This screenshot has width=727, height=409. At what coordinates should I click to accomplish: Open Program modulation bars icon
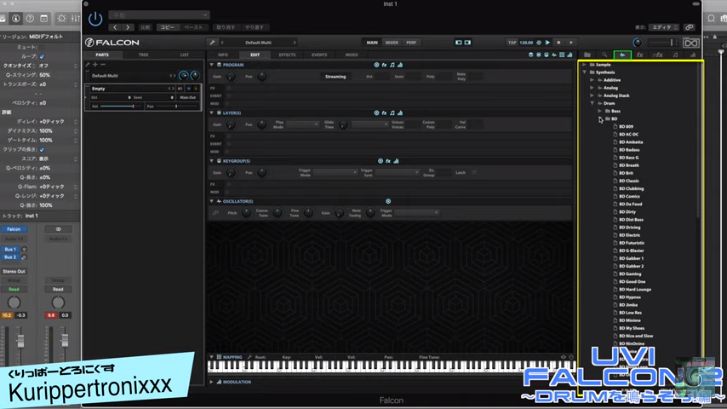click(400, 65)
